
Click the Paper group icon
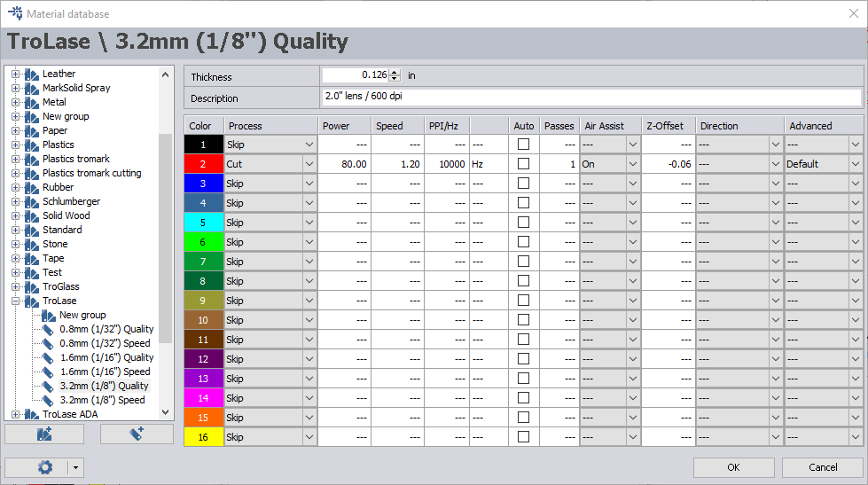point(32,130)
